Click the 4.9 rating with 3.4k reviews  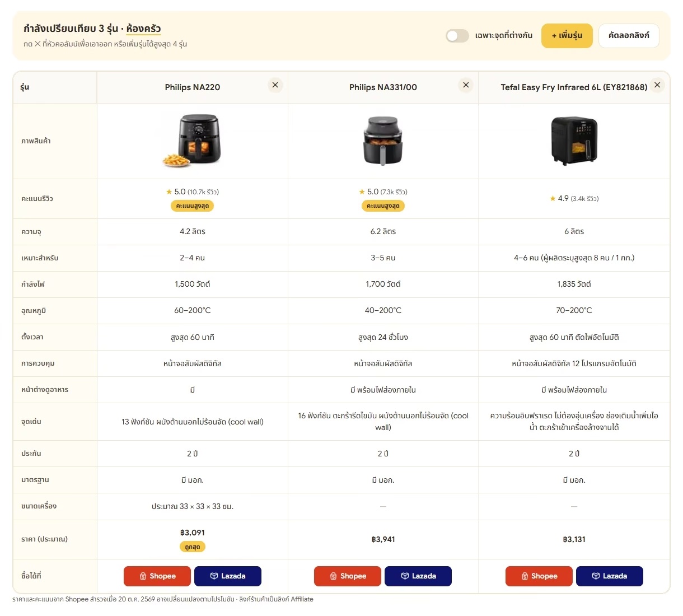574,198
